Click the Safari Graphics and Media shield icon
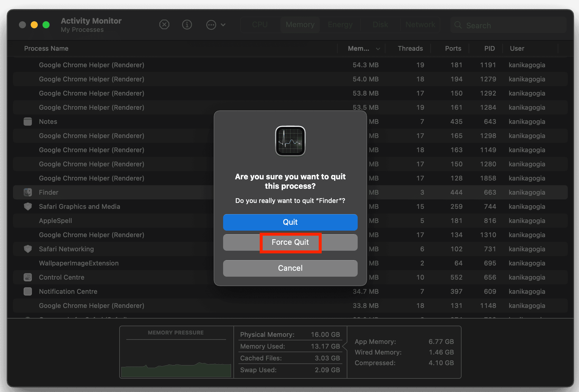Image resolution: width=579 pixels, height=392 pixels. tap(28, 206)
